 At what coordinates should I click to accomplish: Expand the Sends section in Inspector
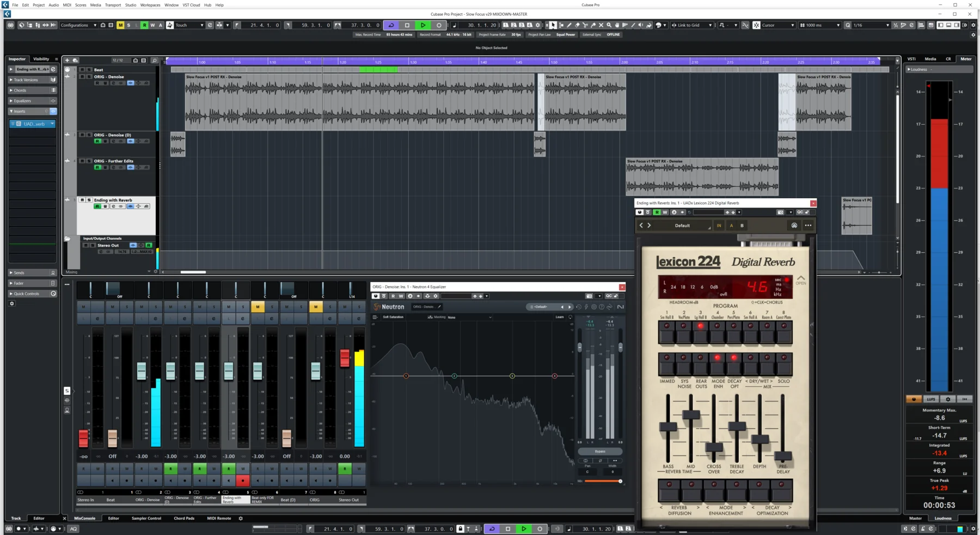[19, 272]
